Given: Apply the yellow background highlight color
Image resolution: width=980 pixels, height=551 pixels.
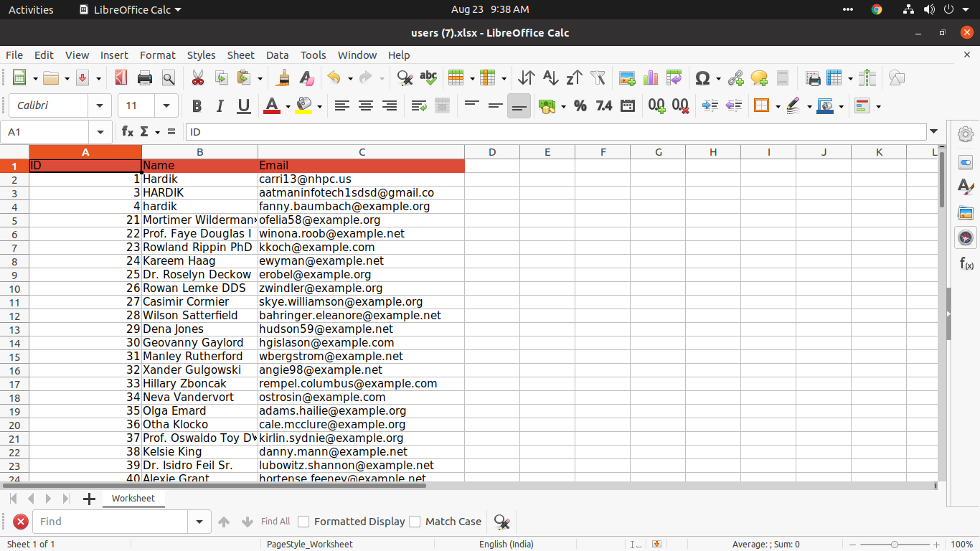Looking at the screenshot, I should point(303,105).
